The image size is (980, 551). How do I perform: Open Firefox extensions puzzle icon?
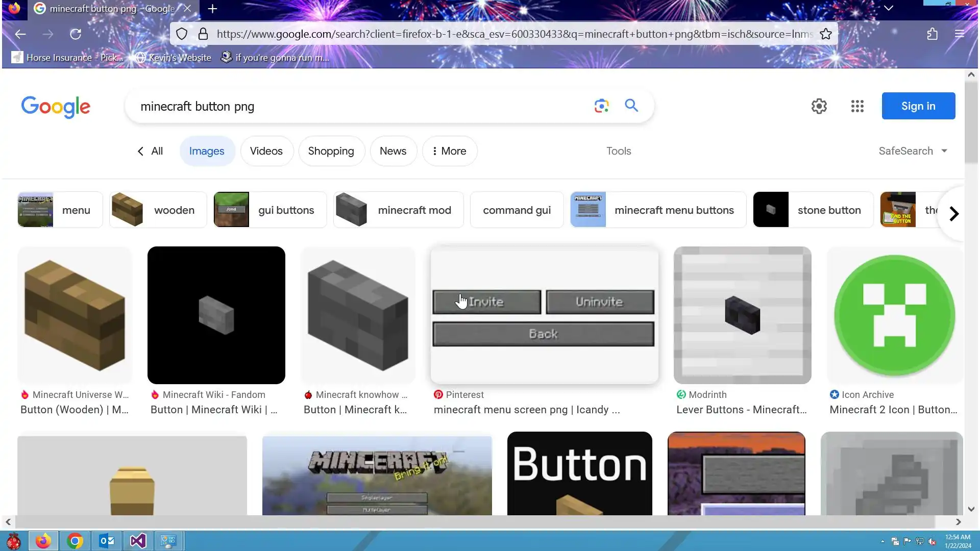[932, 34]
